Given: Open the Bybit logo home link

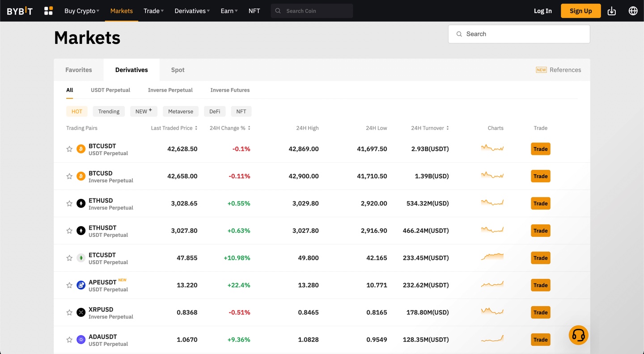Looking at the screenshot, I should (20, 11).
